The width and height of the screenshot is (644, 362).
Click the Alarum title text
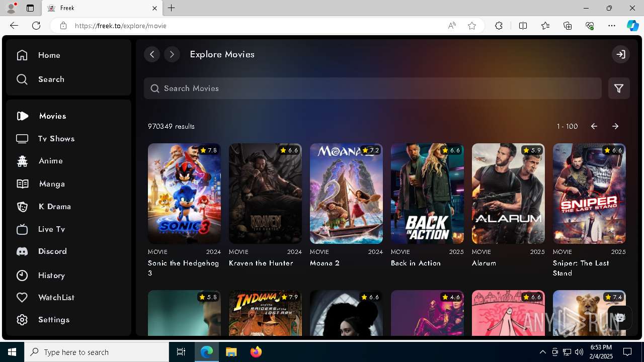484,263
